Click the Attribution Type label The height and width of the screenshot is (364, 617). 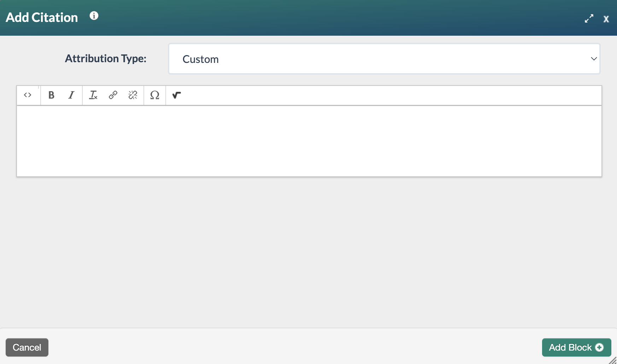pos(106,59)
